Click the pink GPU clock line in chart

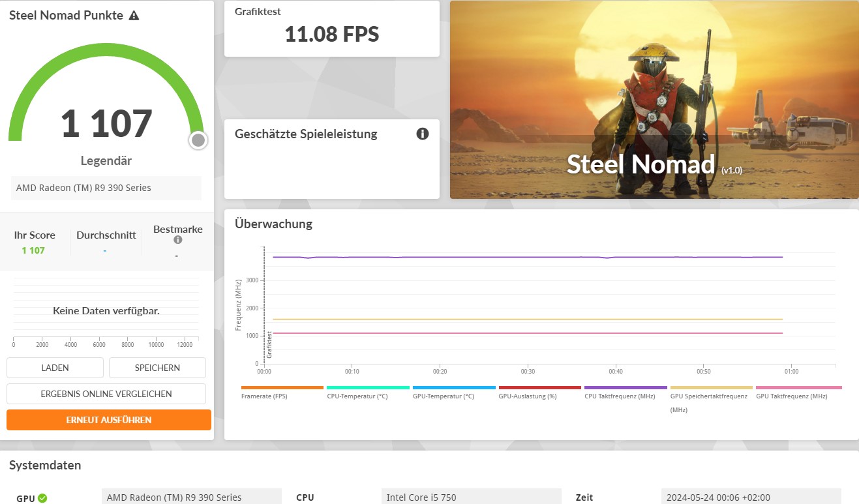[x=527, y=333]
